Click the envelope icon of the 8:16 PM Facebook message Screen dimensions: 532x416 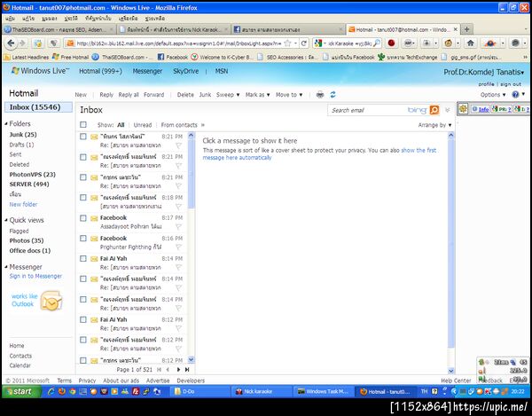click(94, 239)
